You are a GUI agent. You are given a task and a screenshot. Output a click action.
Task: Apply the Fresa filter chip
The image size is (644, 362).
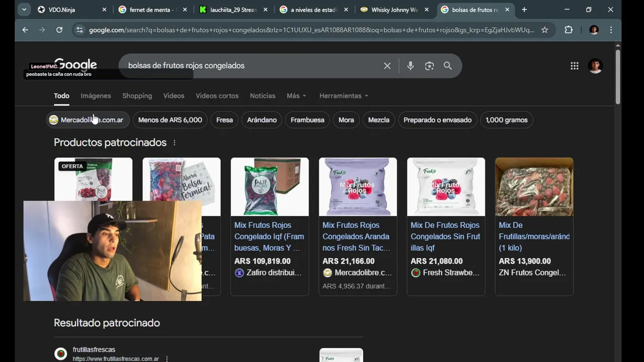pyautogui.click(x=224, y=120)
